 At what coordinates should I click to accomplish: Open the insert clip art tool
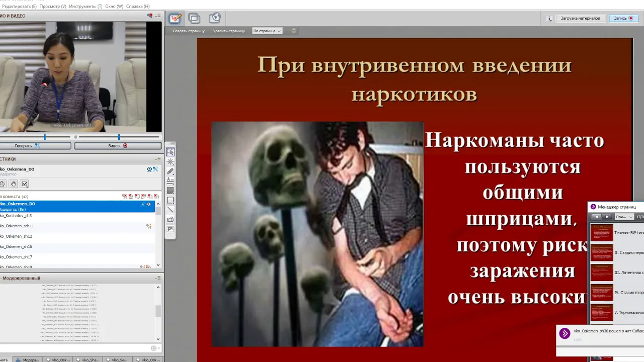click(x=171, y=229)
